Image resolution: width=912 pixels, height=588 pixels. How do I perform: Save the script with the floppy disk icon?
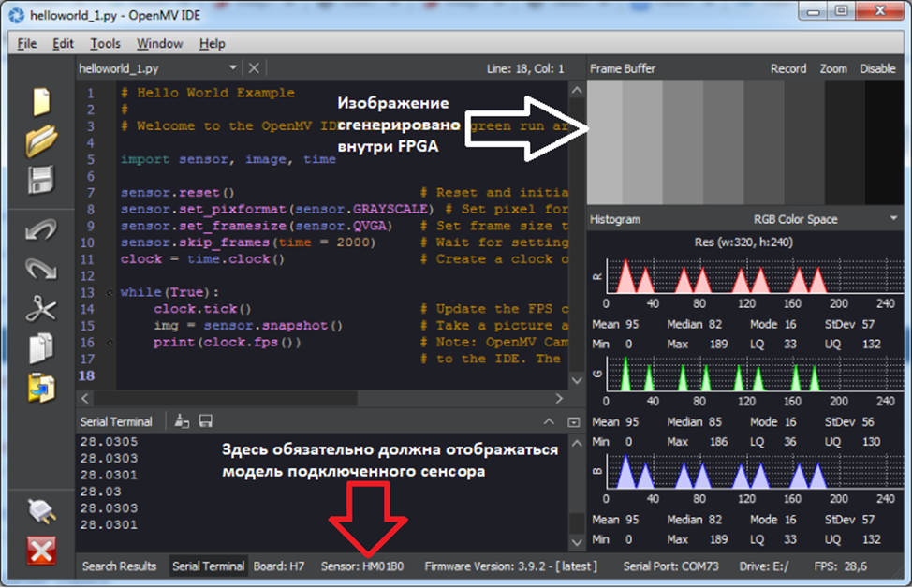click(x=40, y=180)
